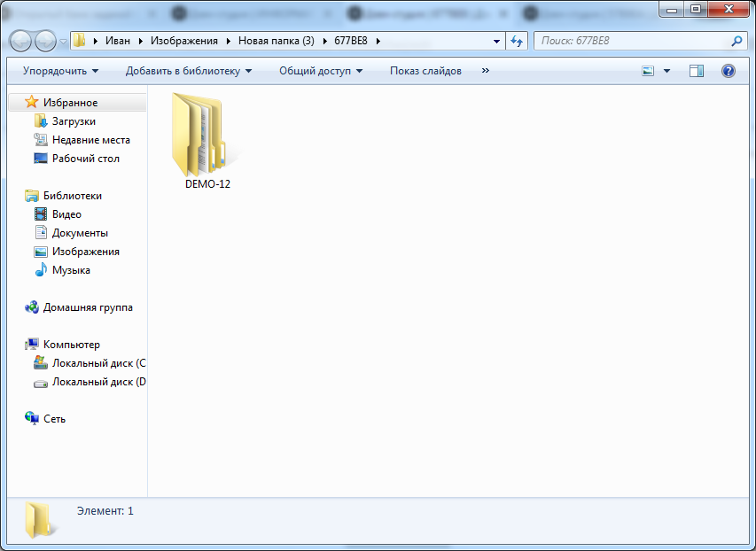This screenshot has height=551, width=756.
Task: Click the folder icon in address bar
Action: (x=80, y=41)
